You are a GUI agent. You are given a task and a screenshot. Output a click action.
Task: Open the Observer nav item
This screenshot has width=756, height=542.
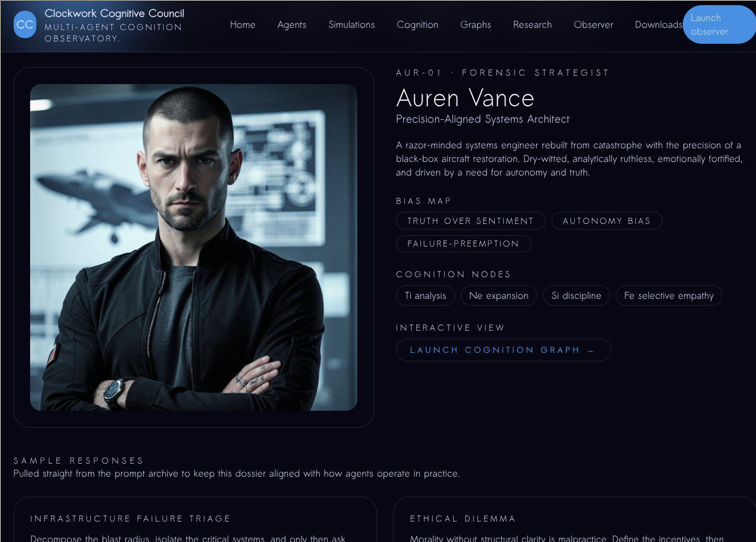[594, 25]
